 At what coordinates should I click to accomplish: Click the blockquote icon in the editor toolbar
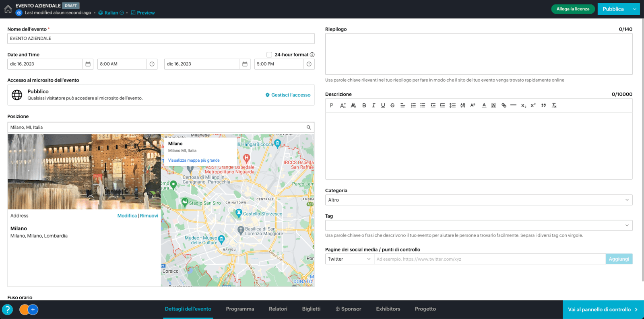tap(543, 105)
